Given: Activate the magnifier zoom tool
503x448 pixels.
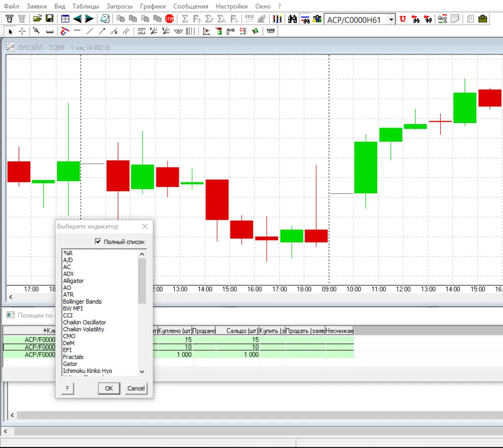Looking at the screenshot, I should click(36, 31).
